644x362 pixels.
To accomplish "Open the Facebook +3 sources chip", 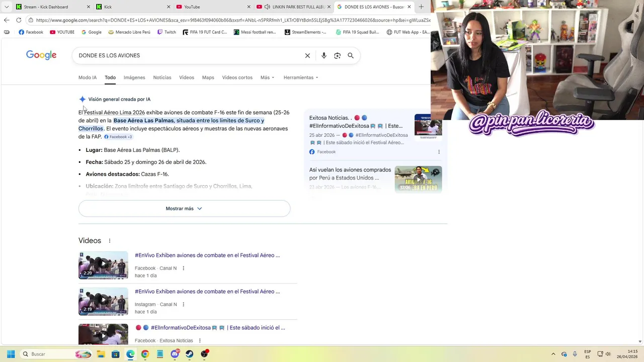I will click(x=118, y=137).
